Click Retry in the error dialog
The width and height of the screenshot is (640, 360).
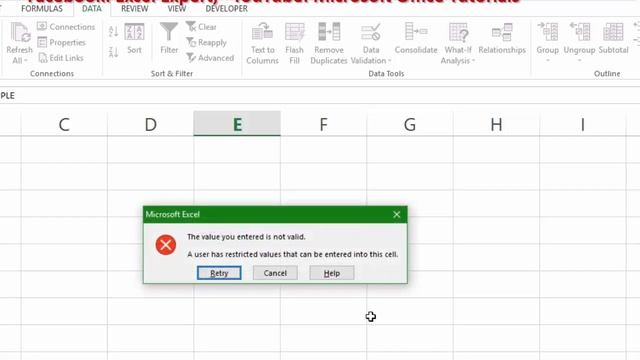(x=219, y=273)
